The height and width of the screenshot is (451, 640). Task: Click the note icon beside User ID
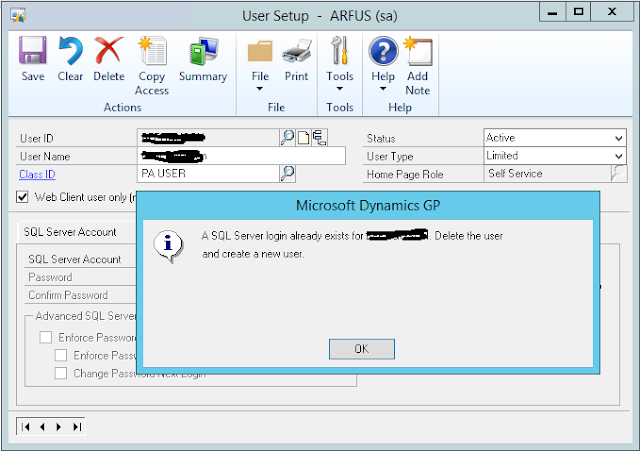pos(303,138)
